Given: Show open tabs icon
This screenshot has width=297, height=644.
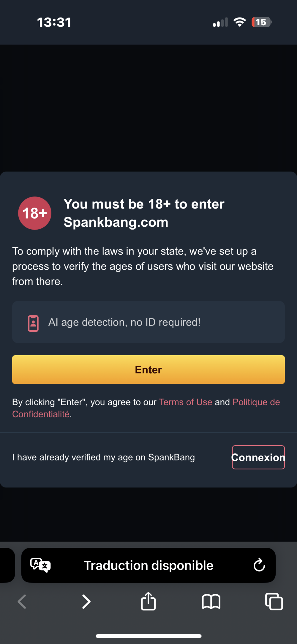Looking at the screenshot, I should (x=274, y=602).
